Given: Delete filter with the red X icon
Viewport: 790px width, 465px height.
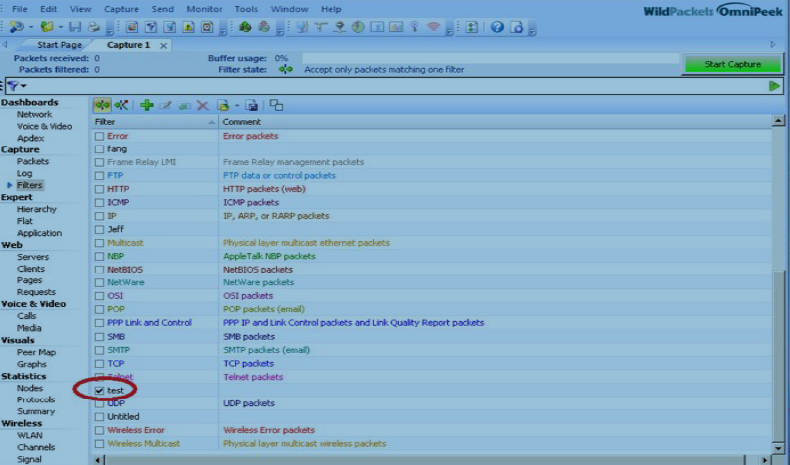Looking at the screenshot, I should coord(203,105).
